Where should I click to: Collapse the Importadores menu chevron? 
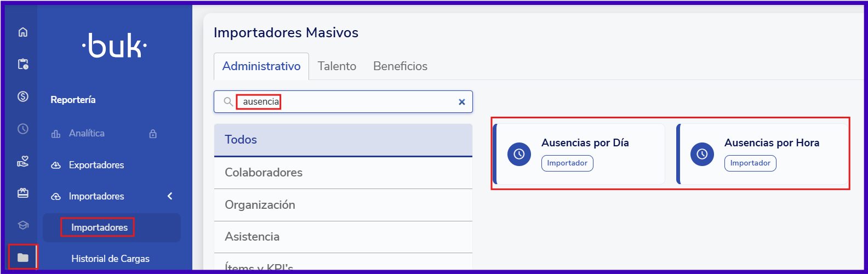pos(170,196)
